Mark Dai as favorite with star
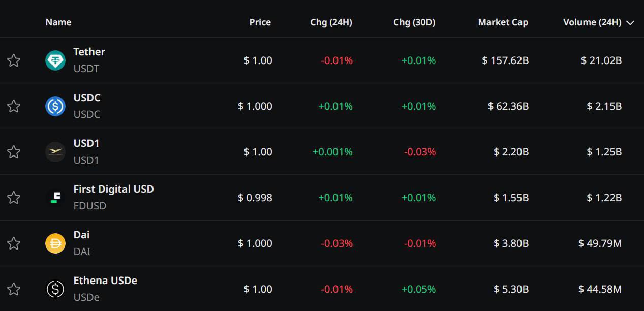644x311 pixels. (x=14, y=243)
